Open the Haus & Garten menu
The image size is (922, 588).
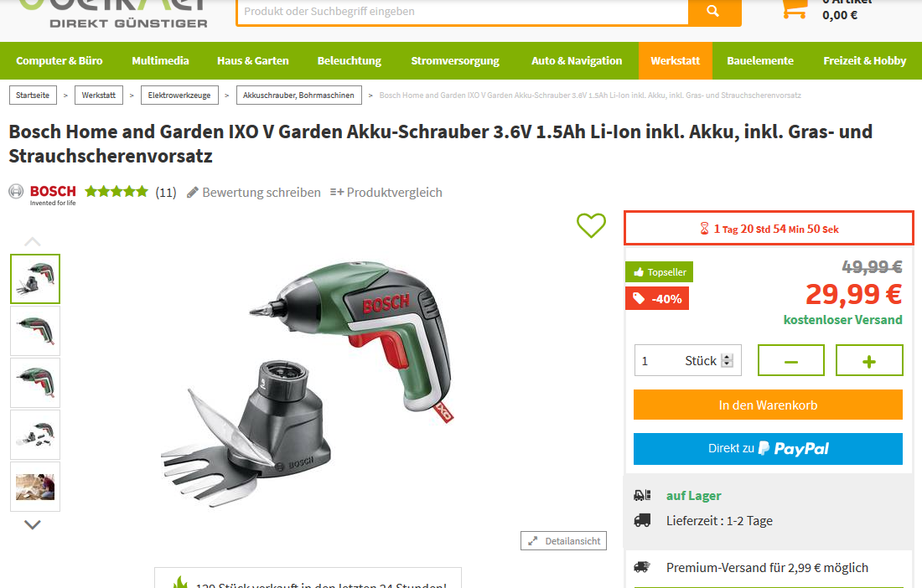pyautogui.click(x=253, y=60)
